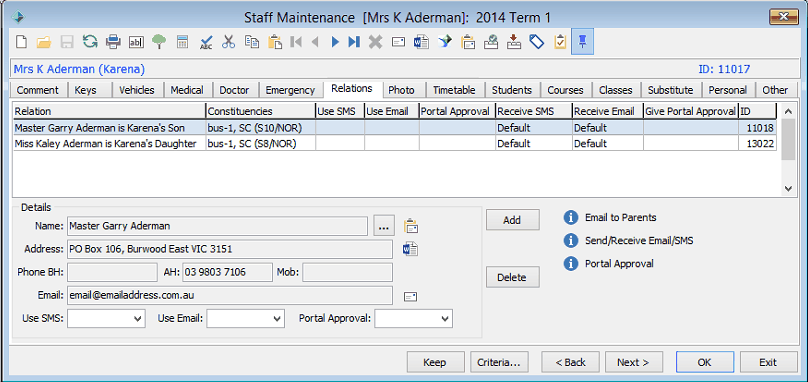808x382 pixels.
Task: Click the toolbar envelope email icon
Action: point(398,42)
